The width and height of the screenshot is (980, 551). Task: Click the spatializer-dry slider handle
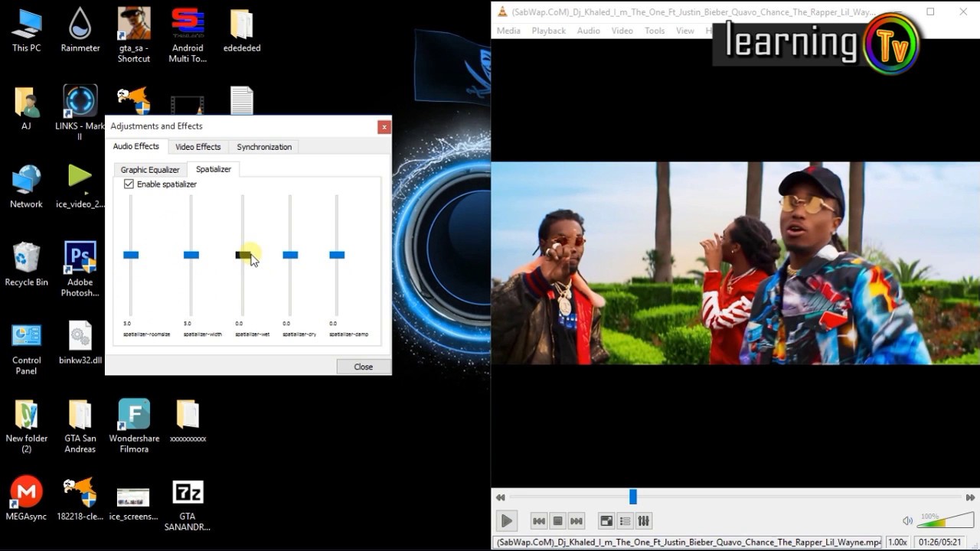pos(290,255)
